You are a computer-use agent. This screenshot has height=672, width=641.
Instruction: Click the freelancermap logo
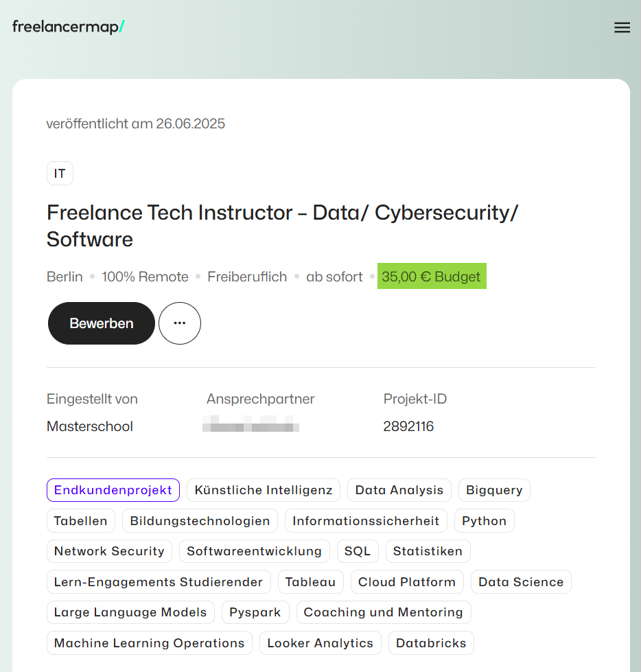point(69,27)
